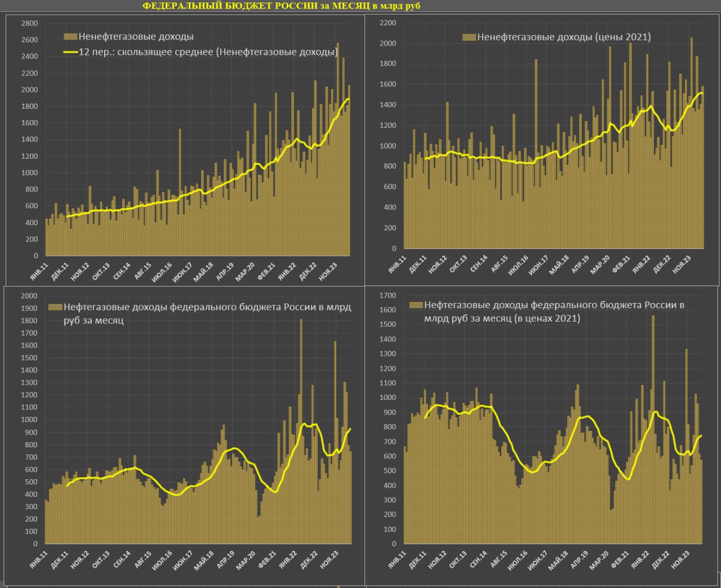Click legend swatch in bottom-right (в ценах 2021) chart
This screenshot has width=721, height=588.
click(x=416, y=305)
